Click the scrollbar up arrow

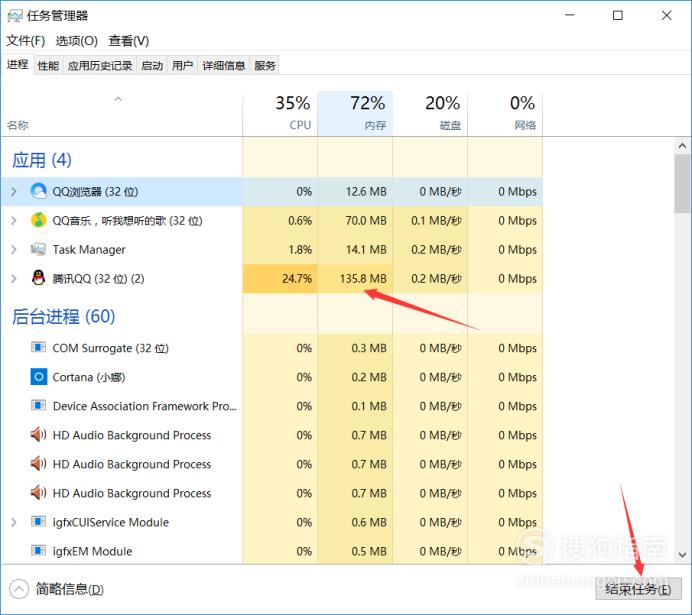pyautogui.click(x=682, y=146)
